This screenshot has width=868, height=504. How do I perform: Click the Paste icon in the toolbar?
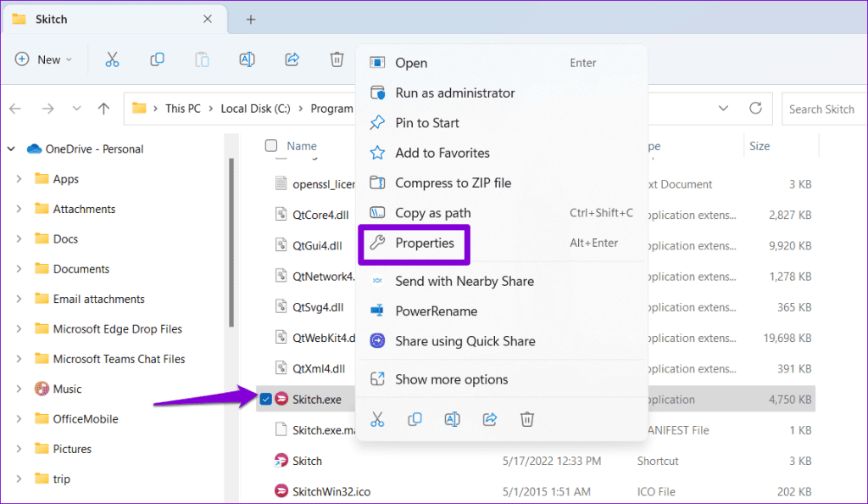(x=202, y=59)
